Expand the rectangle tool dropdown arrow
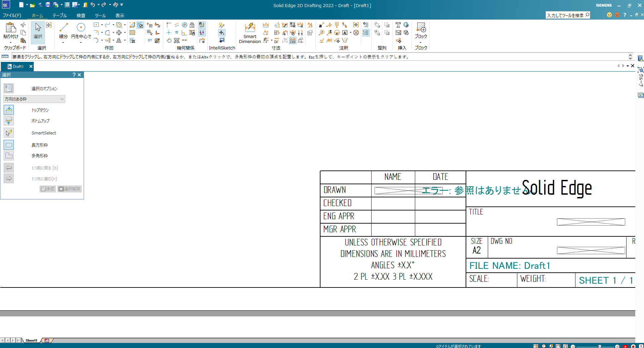This screenshot has width=644, height=348. tap(102, 25)
